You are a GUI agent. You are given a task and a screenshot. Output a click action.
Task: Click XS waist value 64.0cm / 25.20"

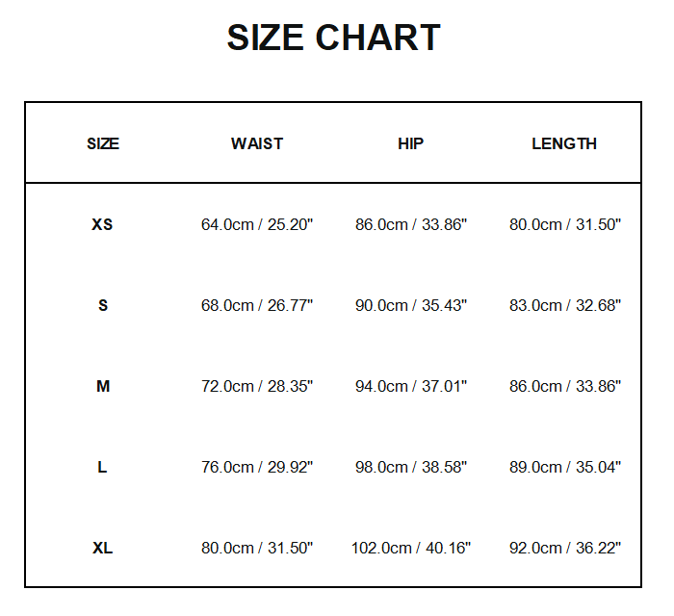[257, 224]
